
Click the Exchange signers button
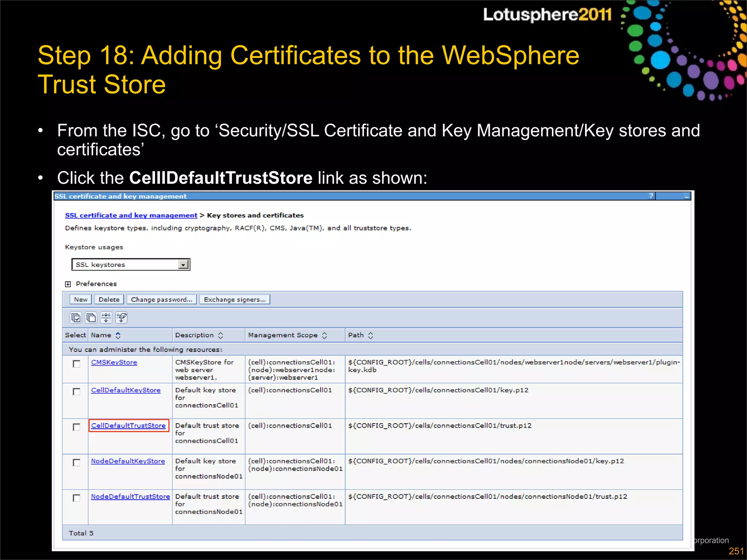[235, 299]
